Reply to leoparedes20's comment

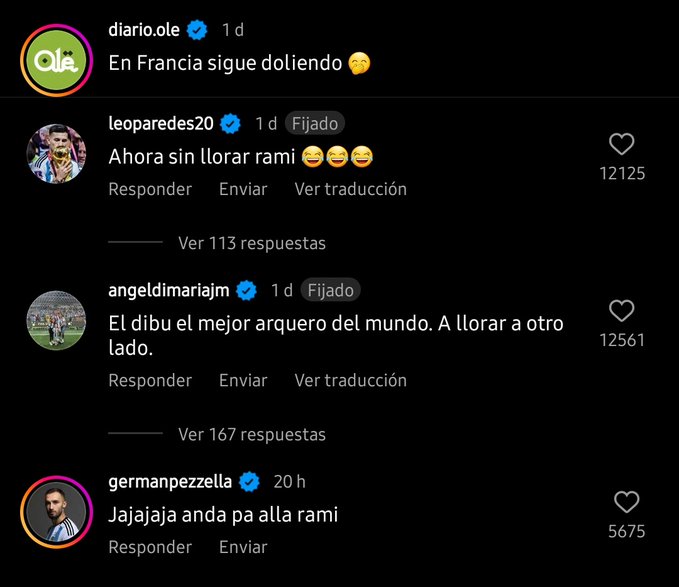[150, 189]
